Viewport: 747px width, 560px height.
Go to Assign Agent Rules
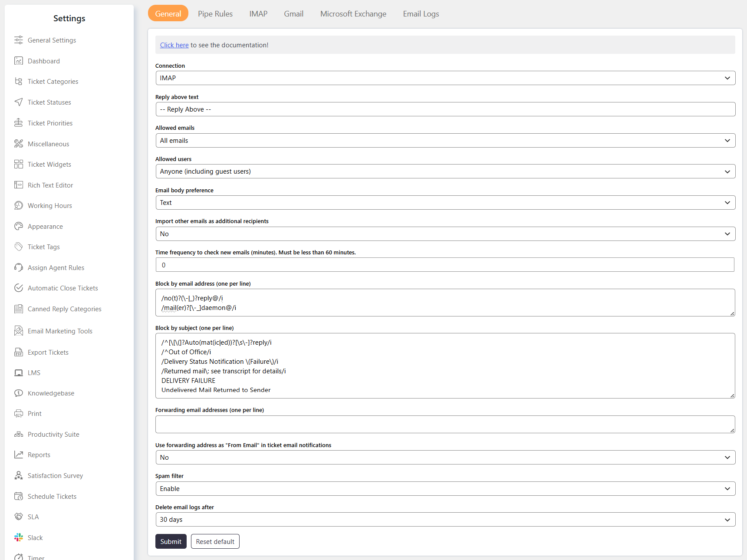56,268
